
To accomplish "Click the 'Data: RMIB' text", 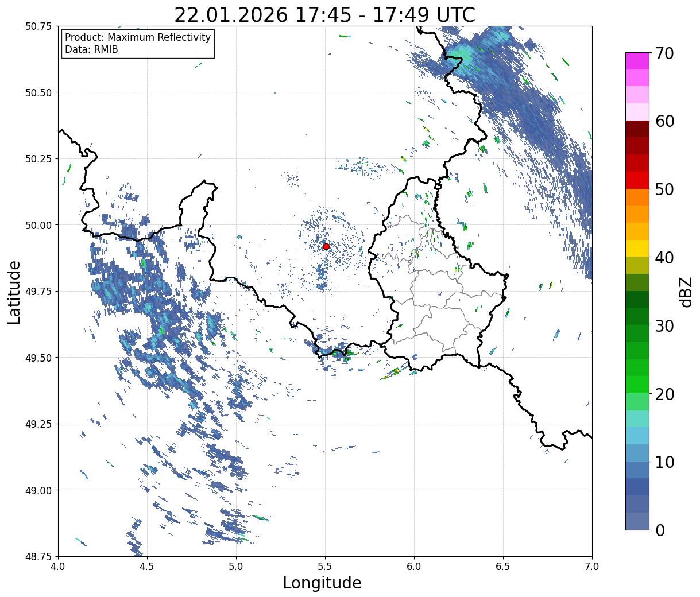I will pos(91,49).
